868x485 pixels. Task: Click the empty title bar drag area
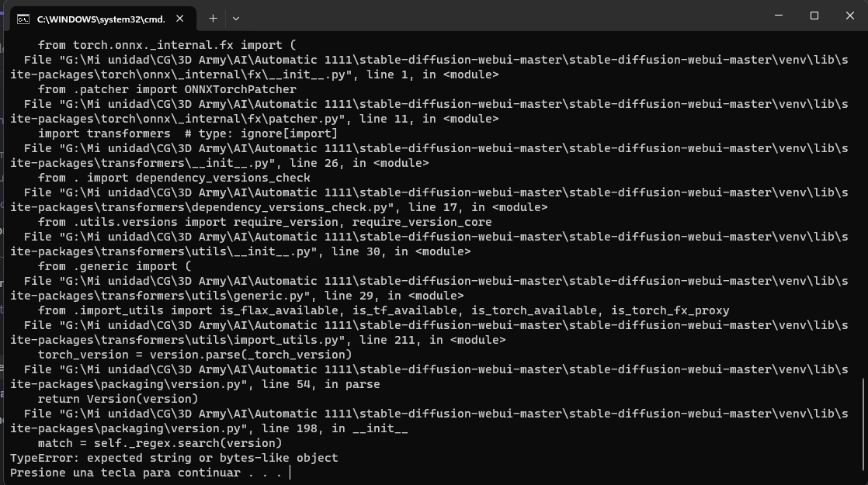pyautogui.click(x=505, y=16)
